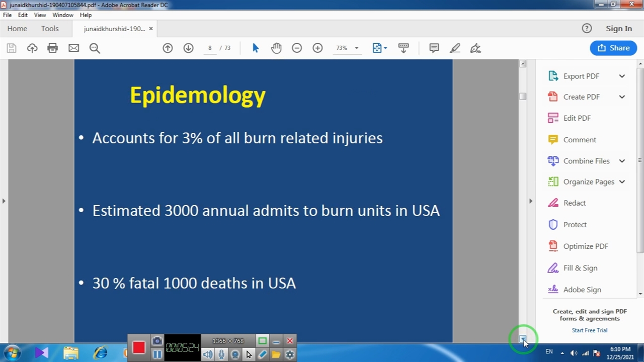644x362 pixels.
Task: Expand the Export PDF options
Action: tap(622, 76)
